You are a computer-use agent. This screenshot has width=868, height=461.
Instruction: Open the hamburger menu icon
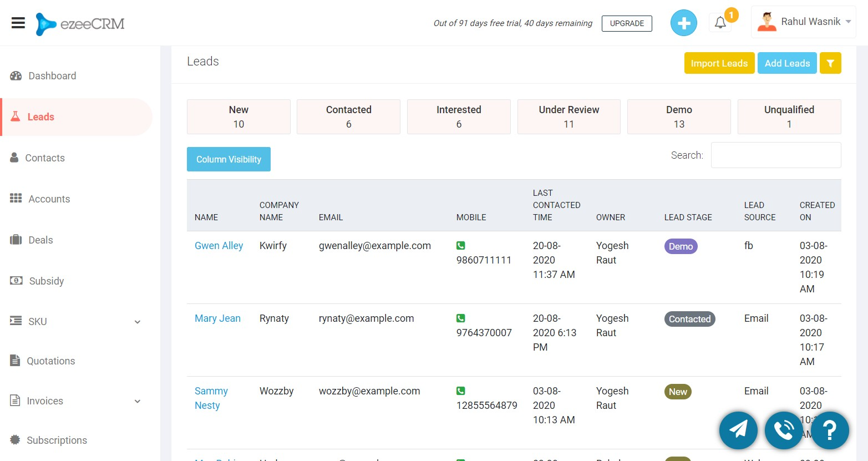pos(18,23)
